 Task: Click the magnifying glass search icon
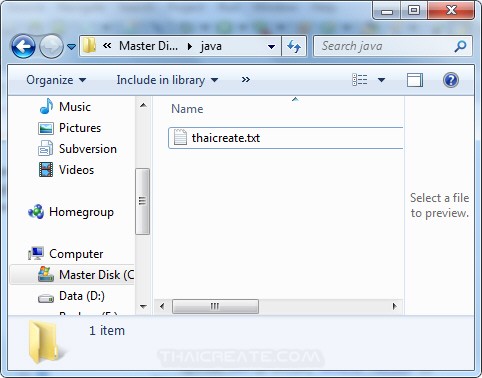460,46
